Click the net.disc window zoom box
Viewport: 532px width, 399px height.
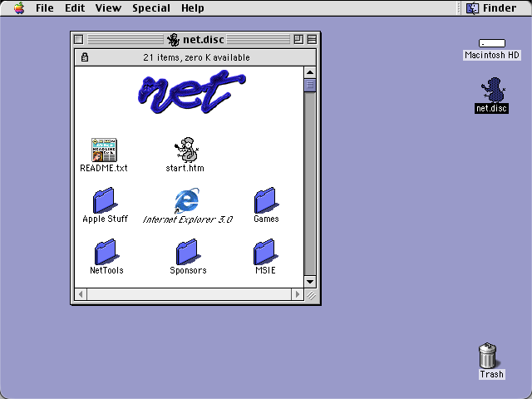tap(298, 39)
